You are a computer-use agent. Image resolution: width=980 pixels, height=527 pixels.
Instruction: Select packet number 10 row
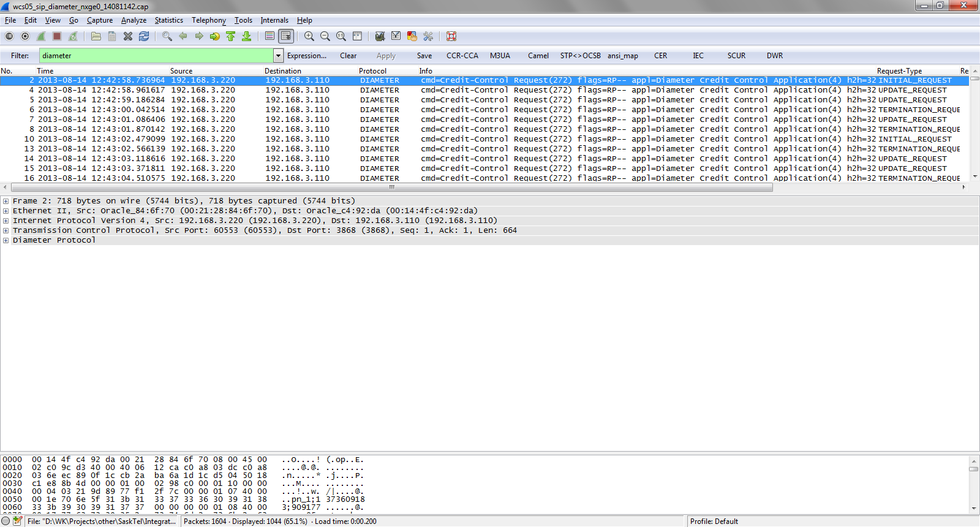tap(484, 139)
